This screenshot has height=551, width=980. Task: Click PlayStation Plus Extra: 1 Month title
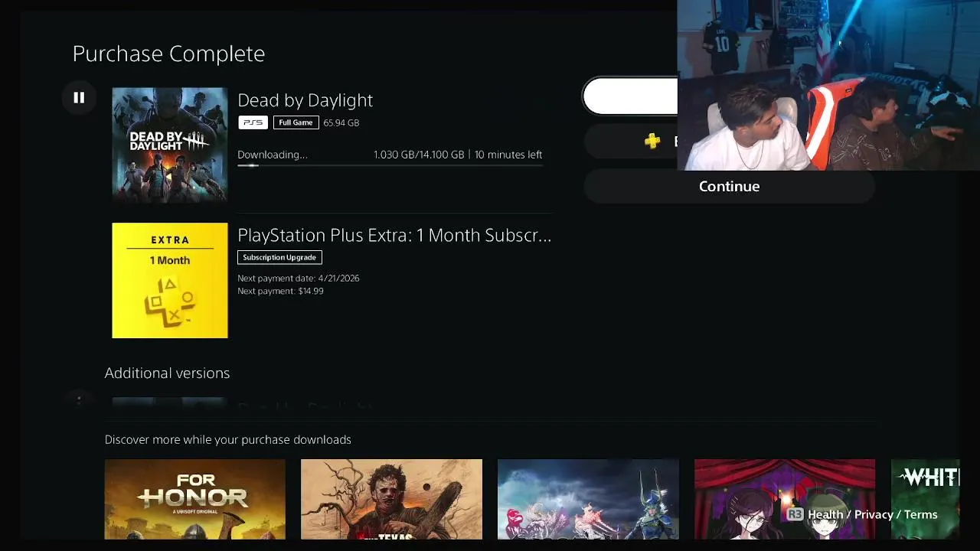pos(394,235)
